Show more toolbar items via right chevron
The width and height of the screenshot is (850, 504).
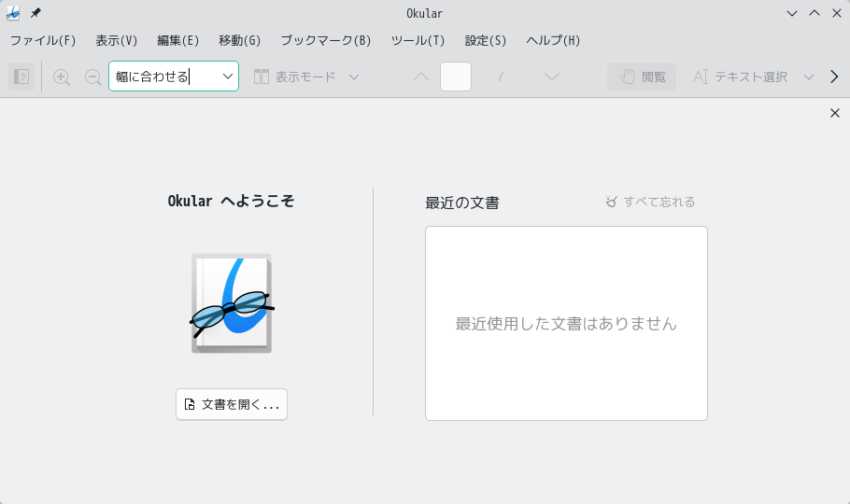coord(834,77)
